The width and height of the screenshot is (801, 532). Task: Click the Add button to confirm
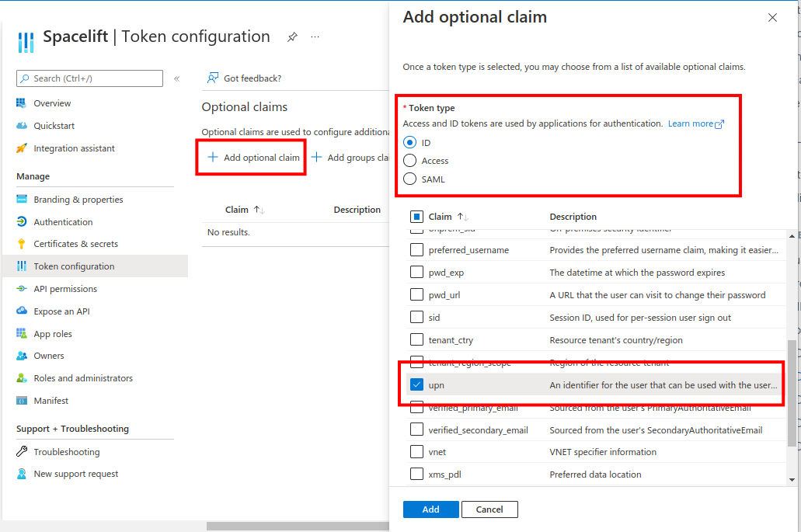(x=430, y=509)
